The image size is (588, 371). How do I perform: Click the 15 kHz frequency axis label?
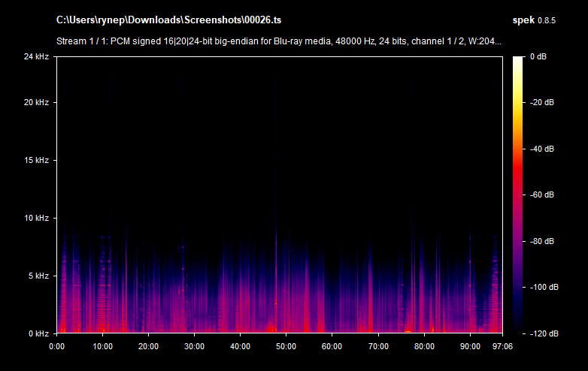click(x=36, y=160)
